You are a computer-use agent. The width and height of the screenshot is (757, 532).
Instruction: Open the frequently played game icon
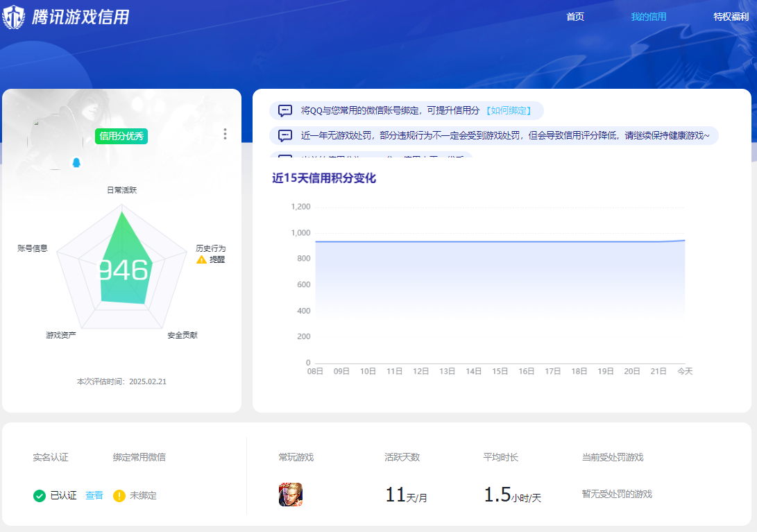[x=291, y=495]
